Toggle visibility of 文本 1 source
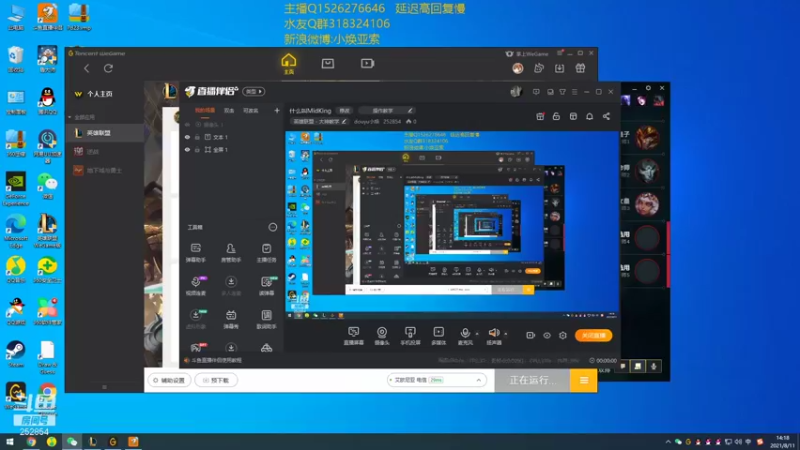Screen dimensions: 800x450 tap(187, 137)
